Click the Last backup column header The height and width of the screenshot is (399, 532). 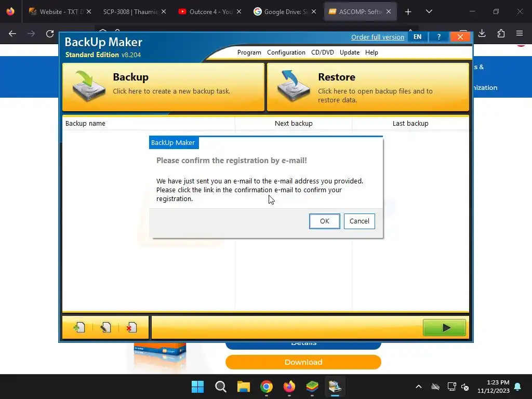pyautogui.click(x=410, y=124)
